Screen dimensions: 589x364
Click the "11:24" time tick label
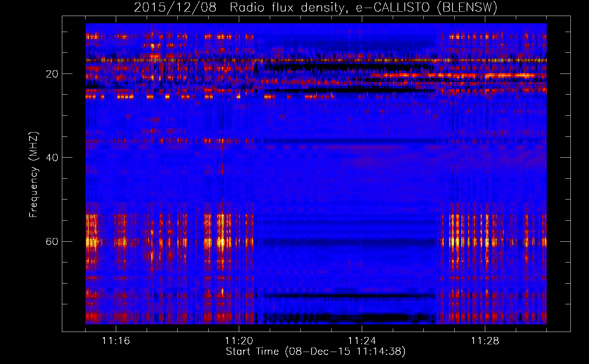coord(362,341)
